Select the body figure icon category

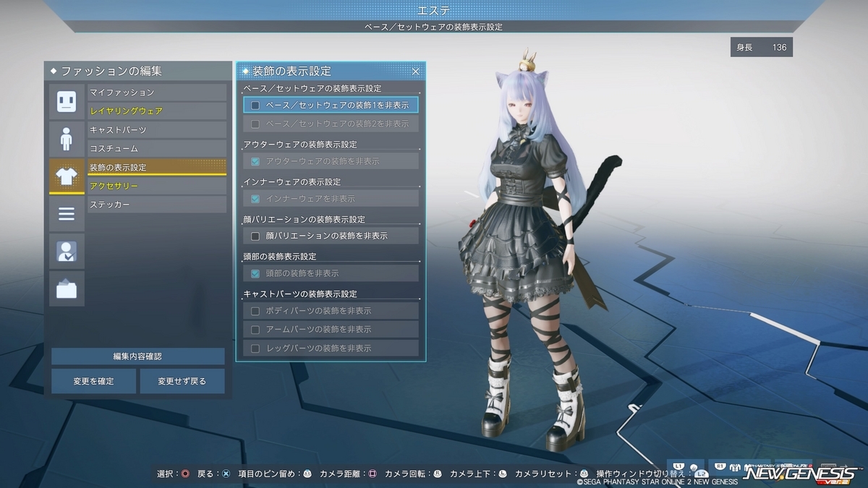pos(67,139)
